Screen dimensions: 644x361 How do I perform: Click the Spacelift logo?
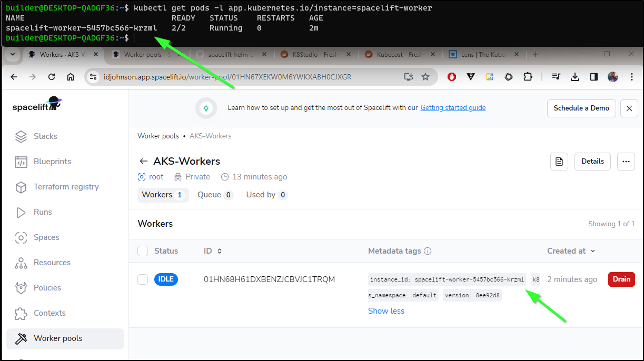click(x=37, y=105)
